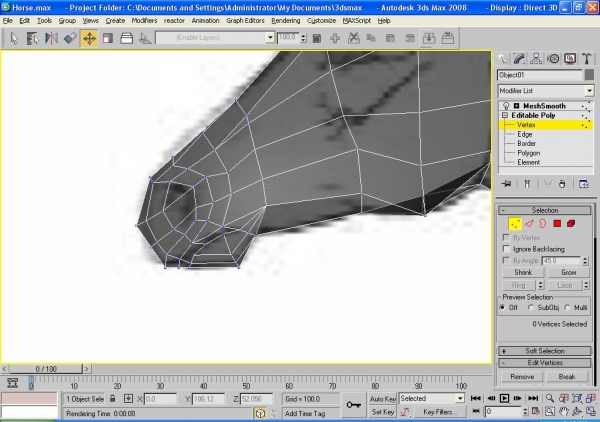Expand the Soft Selection rollout
This screenshot has height=422, width=600.
[545, 351]
